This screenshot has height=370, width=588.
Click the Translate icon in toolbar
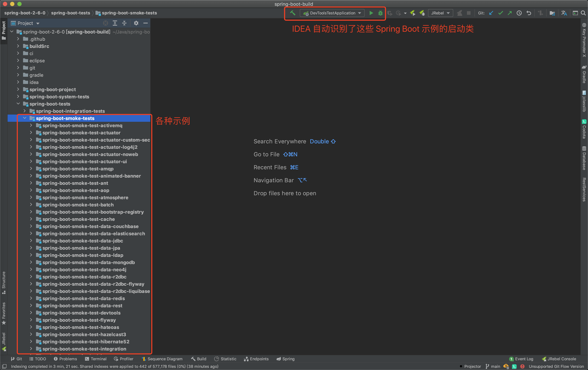564,13
